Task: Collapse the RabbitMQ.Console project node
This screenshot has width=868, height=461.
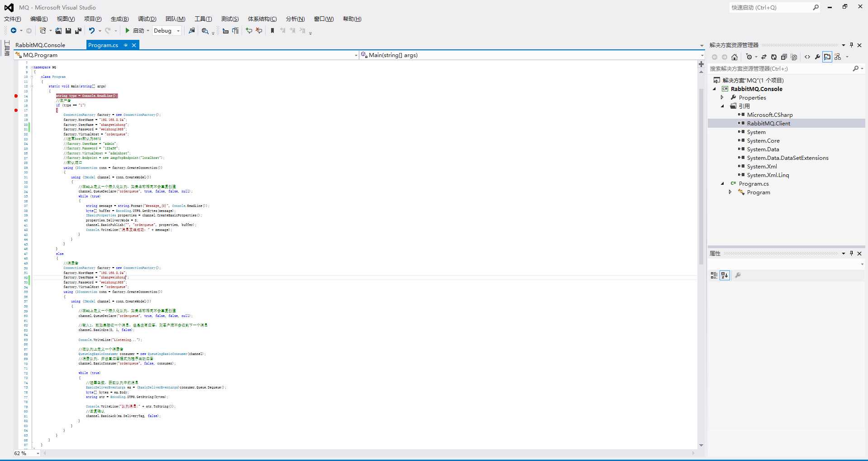Action: pyautogui.click(x=715, y=89)
